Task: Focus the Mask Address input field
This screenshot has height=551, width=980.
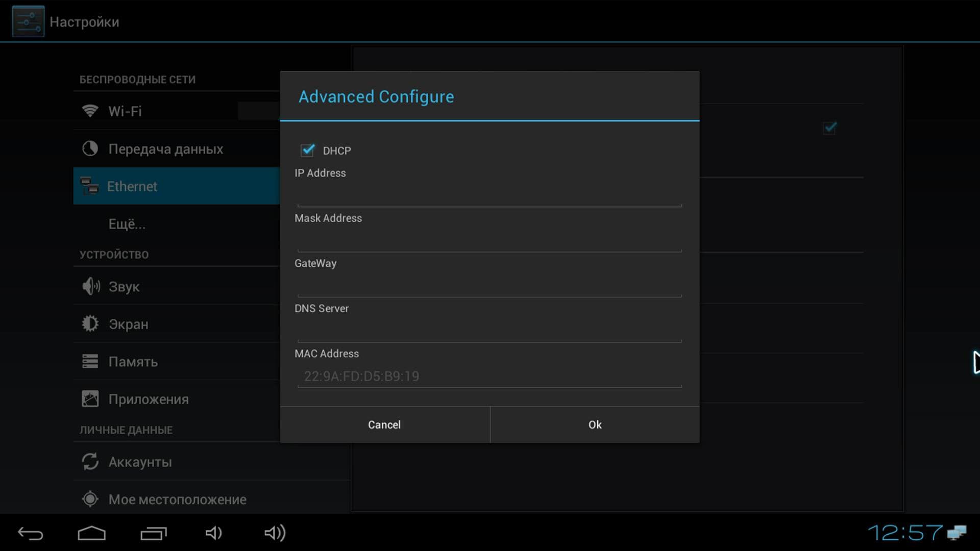Action: tap(489, 240)
